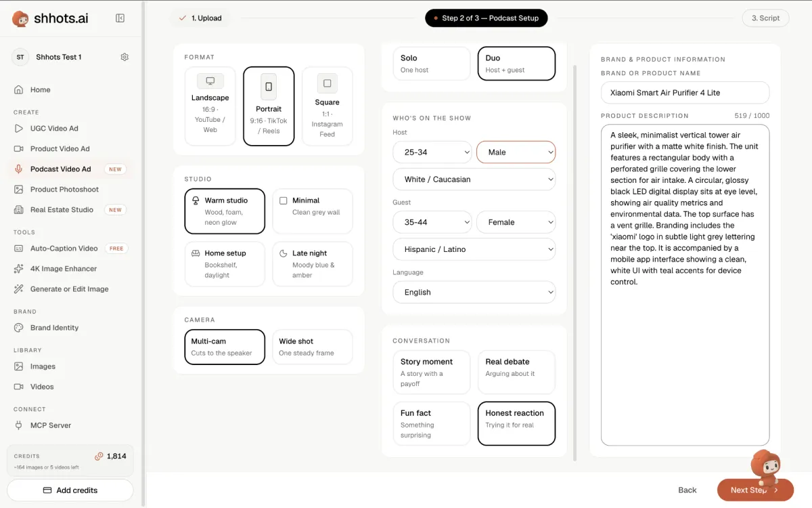Click the 4K Image Enhancer sparkle icon
812x508 pixels.
(x=19, y=268)
